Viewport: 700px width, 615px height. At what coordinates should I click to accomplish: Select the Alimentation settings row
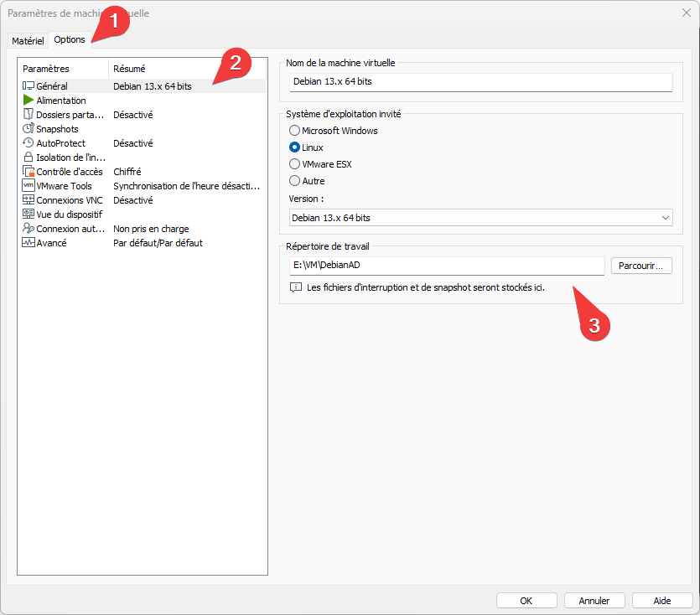click(143, 101)
